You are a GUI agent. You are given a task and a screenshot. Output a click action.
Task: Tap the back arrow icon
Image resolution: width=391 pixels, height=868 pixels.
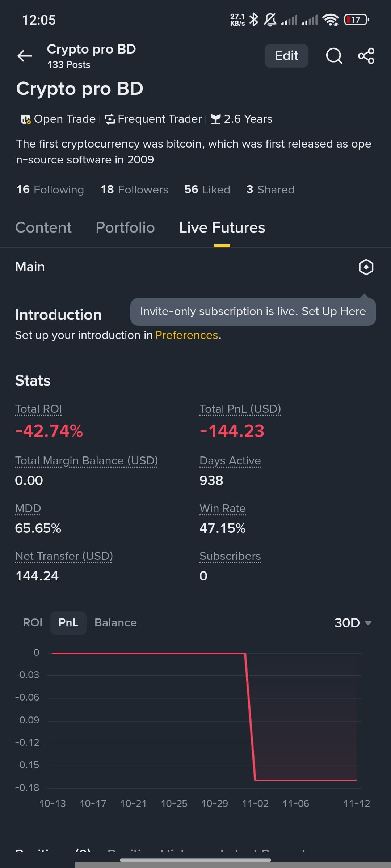25,56
